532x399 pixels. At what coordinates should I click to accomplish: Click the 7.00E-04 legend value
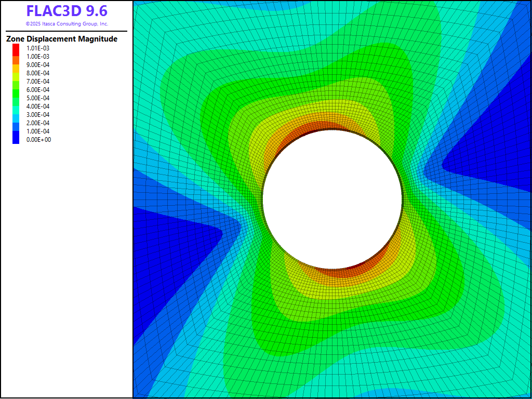tap(38, 82)
